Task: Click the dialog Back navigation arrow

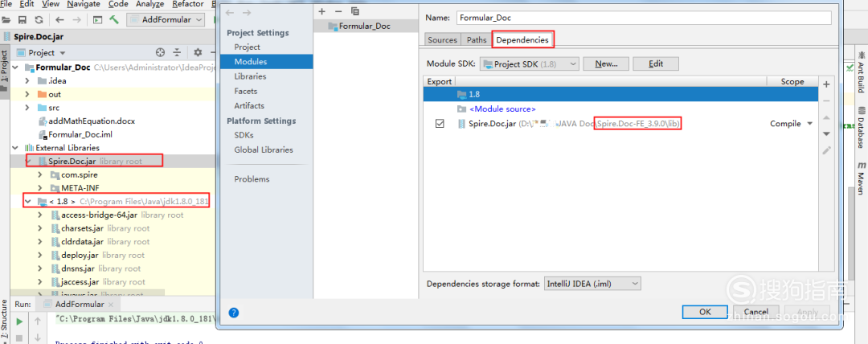Action: click(231, 12)
